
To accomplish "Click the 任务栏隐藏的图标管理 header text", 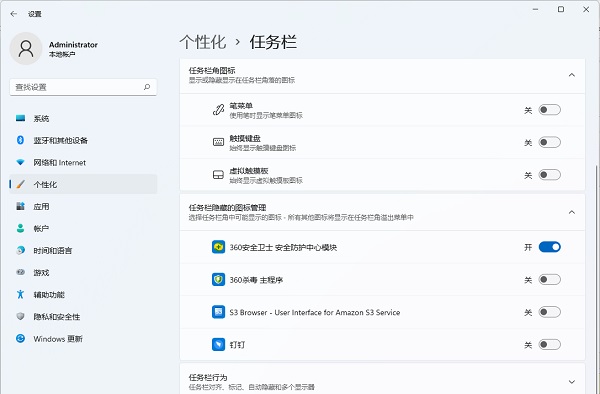I will 227,207.
